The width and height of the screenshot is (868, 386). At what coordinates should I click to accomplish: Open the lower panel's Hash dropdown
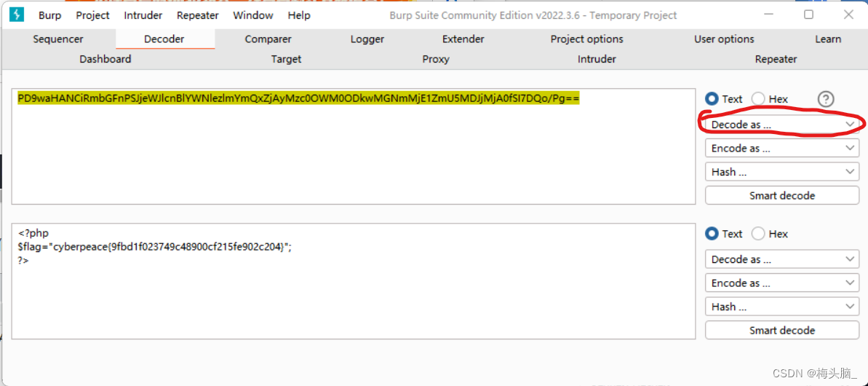[782, 307]
